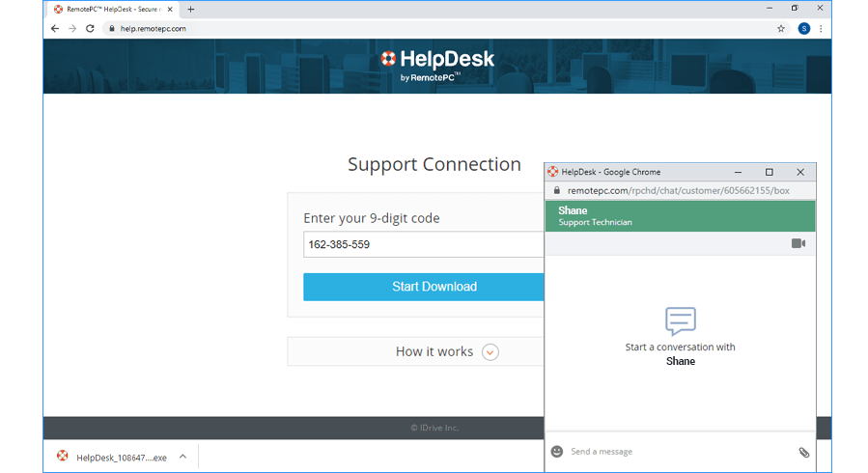Open a new browser tab
This screenshot has height=473, width=868.
191,9
